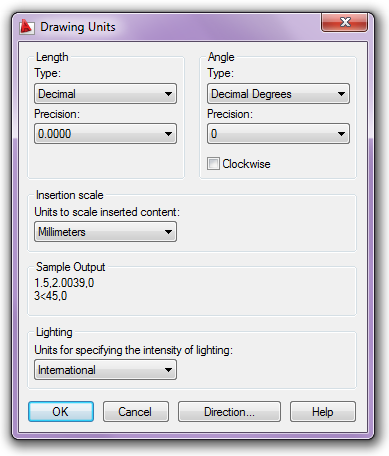Click the Clockwise label text

coord(246,164)
